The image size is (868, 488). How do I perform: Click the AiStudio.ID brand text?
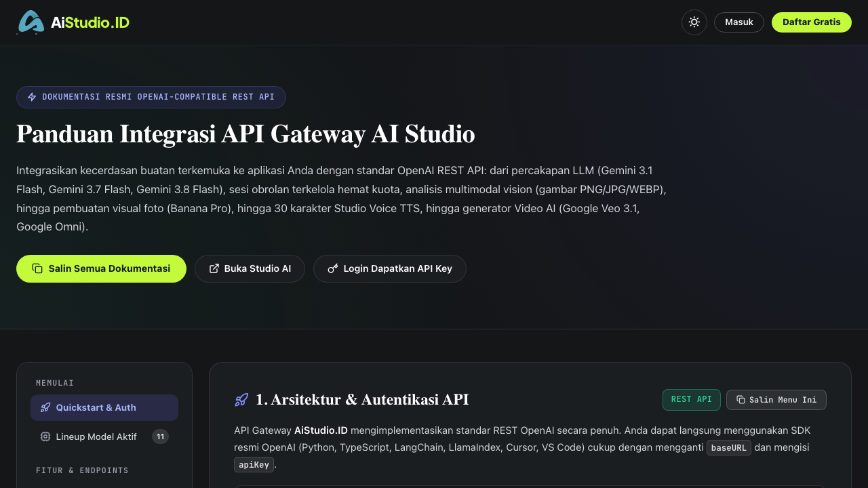tap(90, 22)
